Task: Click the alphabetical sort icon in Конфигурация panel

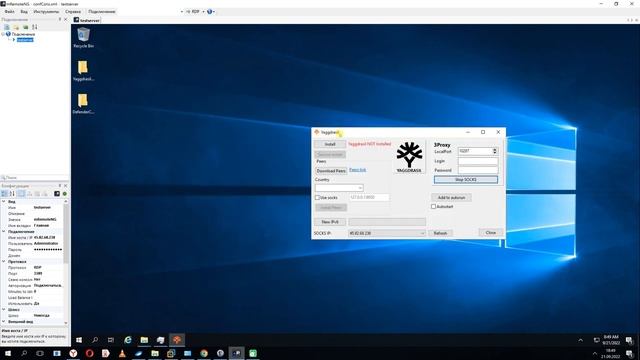Action: pyautogui.click(x=12, y=193)
